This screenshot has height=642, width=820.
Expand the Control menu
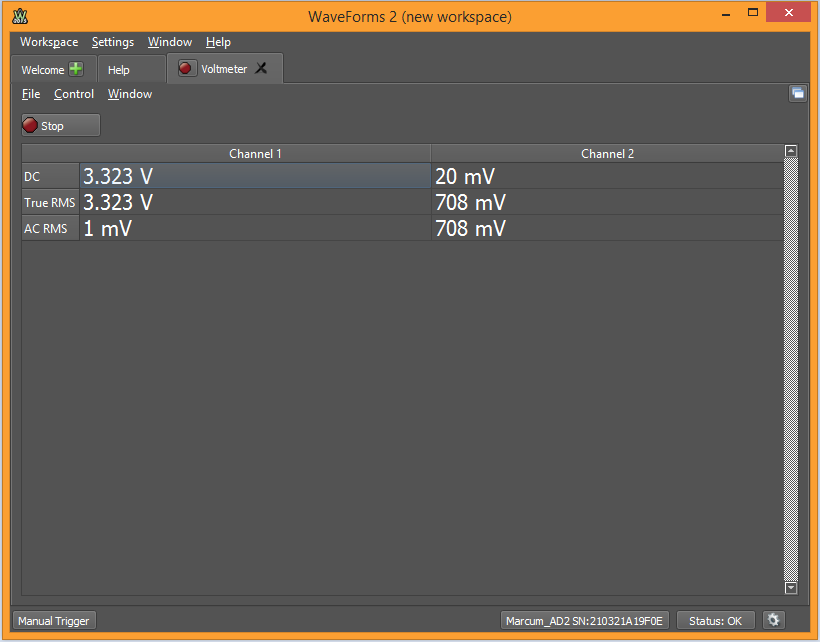point(74,94)
